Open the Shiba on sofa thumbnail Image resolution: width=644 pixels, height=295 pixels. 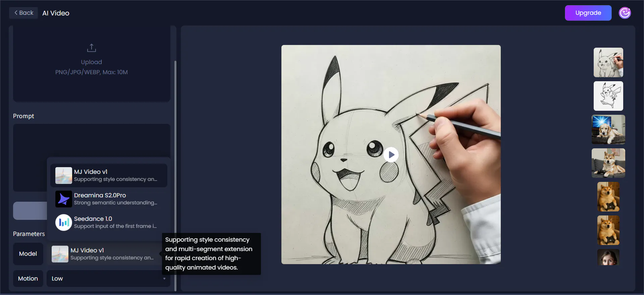pyautogui.click(x=608, y=163)
